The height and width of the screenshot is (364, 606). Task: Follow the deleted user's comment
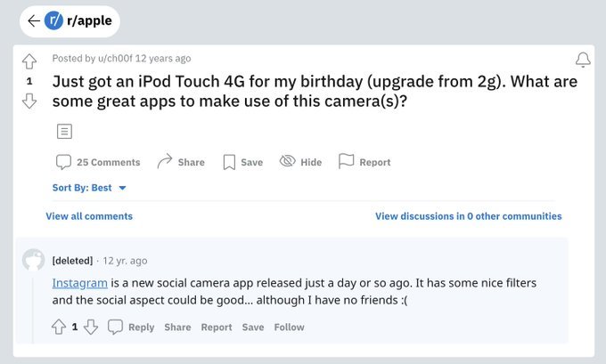289,327
